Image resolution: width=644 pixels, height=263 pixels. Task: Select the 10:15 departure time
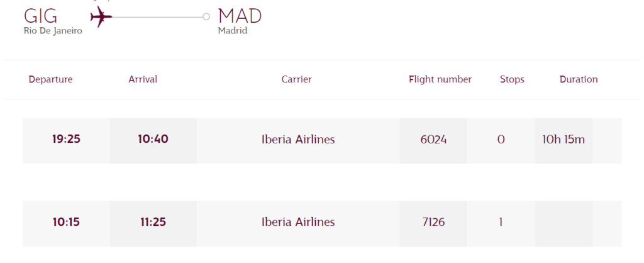66,222
